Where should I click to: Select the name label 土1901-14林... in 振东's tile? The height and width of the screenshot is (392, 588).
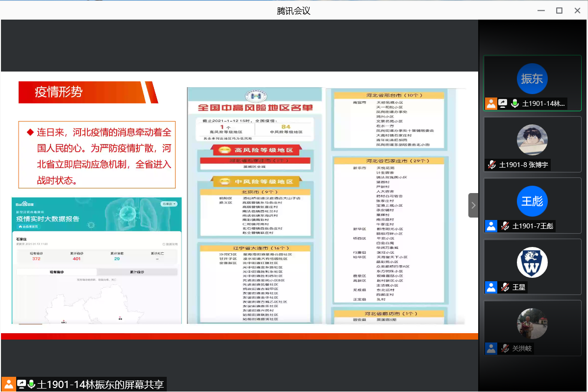(x=543, y=103)
